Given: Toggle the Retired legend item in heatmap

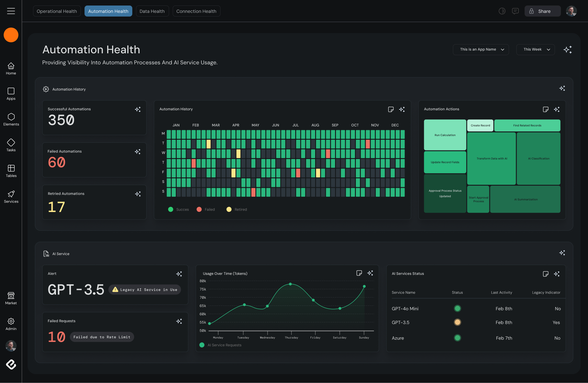Looking at the screenshot, I should pos(237,210).
